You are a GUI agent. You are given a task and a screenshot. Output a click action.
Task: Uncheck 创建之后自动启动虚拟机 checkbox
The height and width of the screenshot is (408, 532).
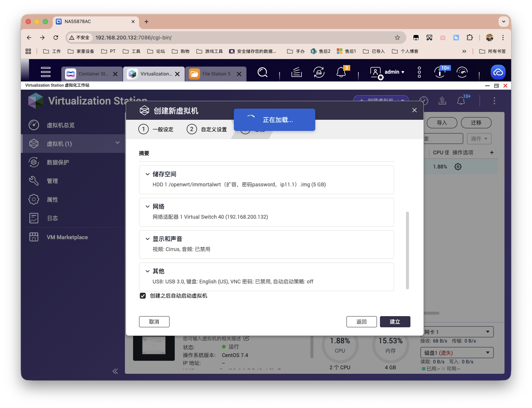143,295
